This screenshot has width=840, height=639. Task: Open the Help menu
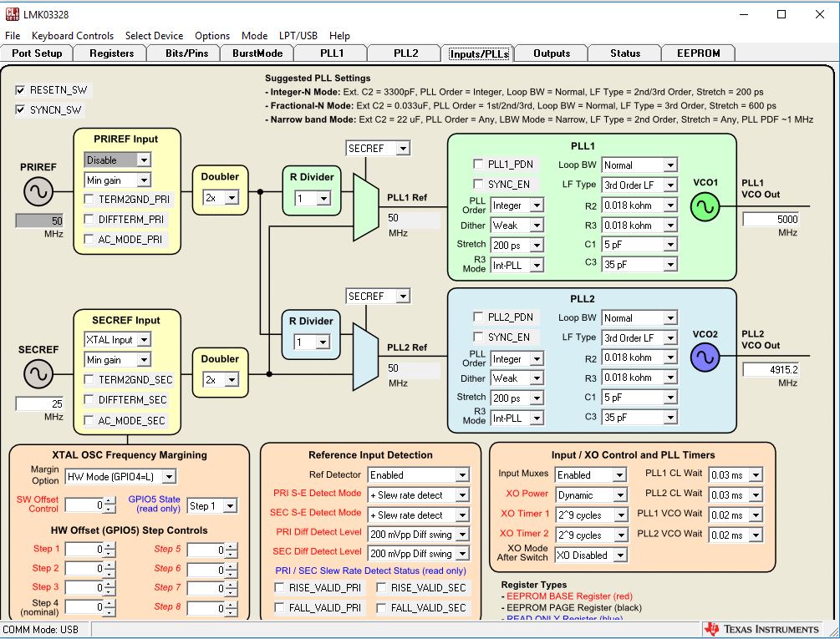339,36
